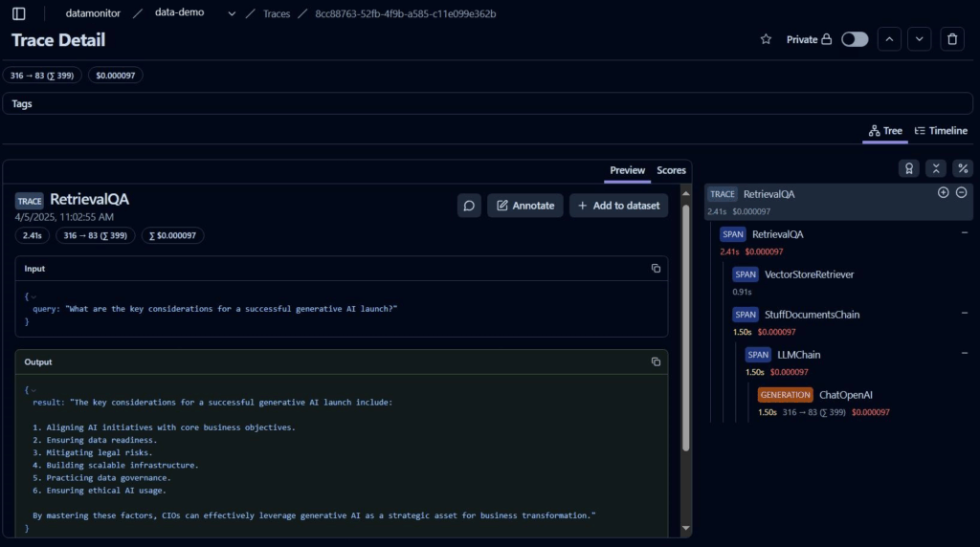Go to next trace with down arrow

click(920, 39)
